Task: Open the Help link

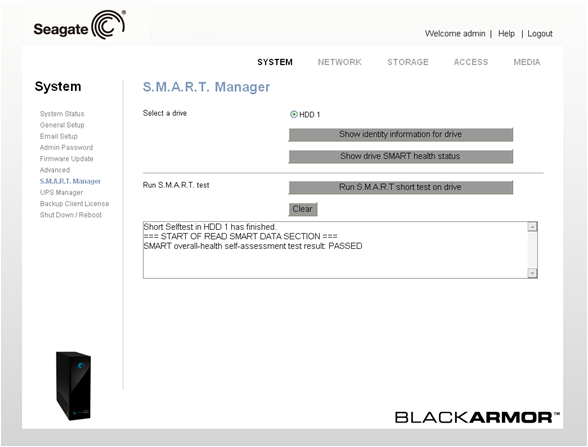Action: (506, 34)
